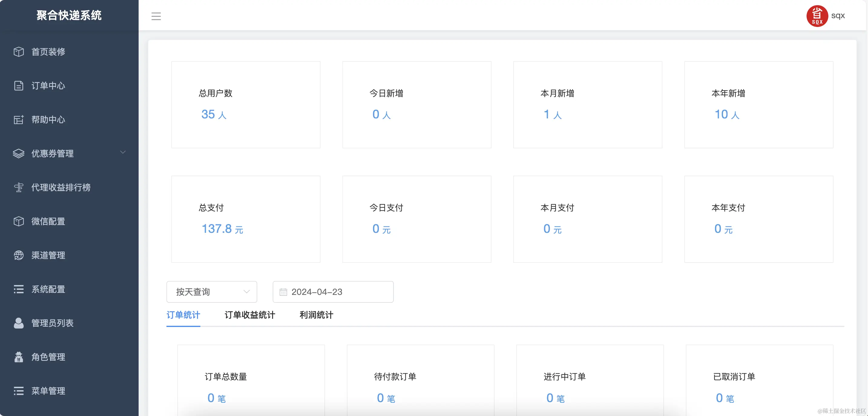Open 微信配置 in the sidebar

coord(48,222)
